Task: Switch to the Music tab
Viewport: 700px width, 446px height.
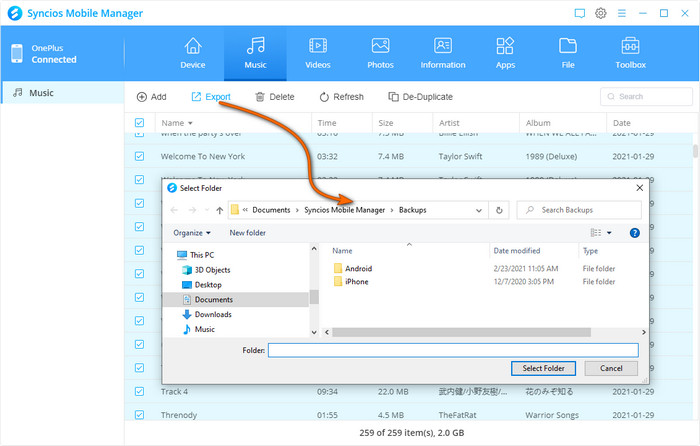Action: [255, 53]
